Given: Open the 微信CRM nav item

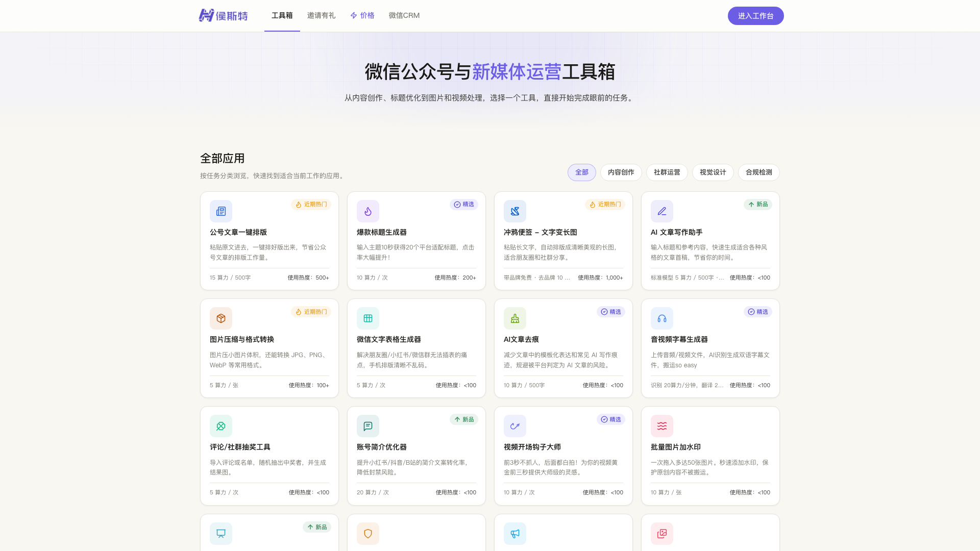Looking at the screenshot, I should [404, 16].
